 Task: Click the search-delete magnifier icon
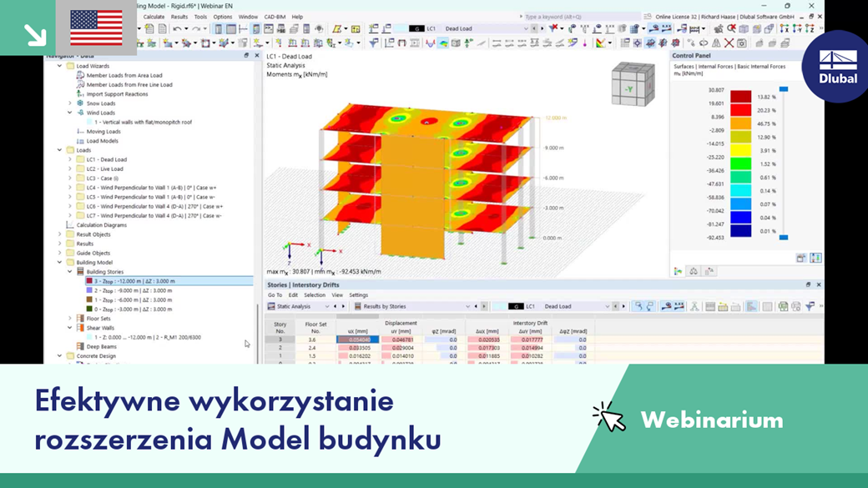pos(732,28)
